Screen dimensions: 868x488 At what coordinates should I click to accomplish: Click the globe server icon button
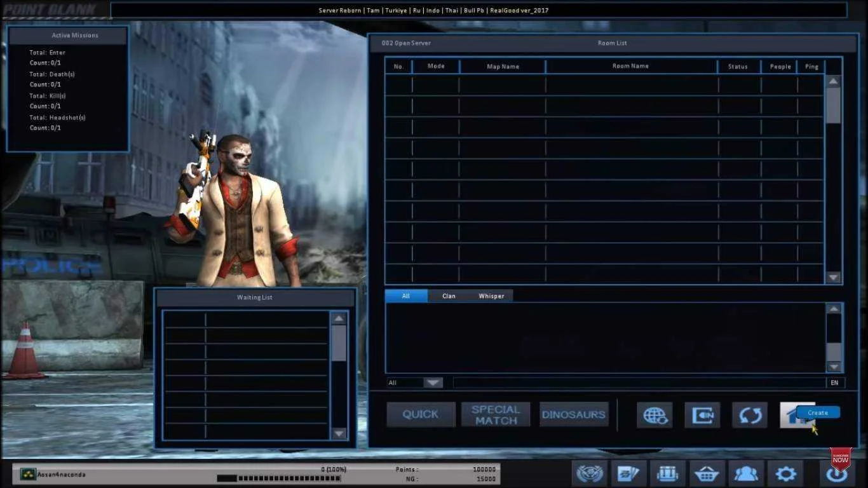click(x=654, y=415)
